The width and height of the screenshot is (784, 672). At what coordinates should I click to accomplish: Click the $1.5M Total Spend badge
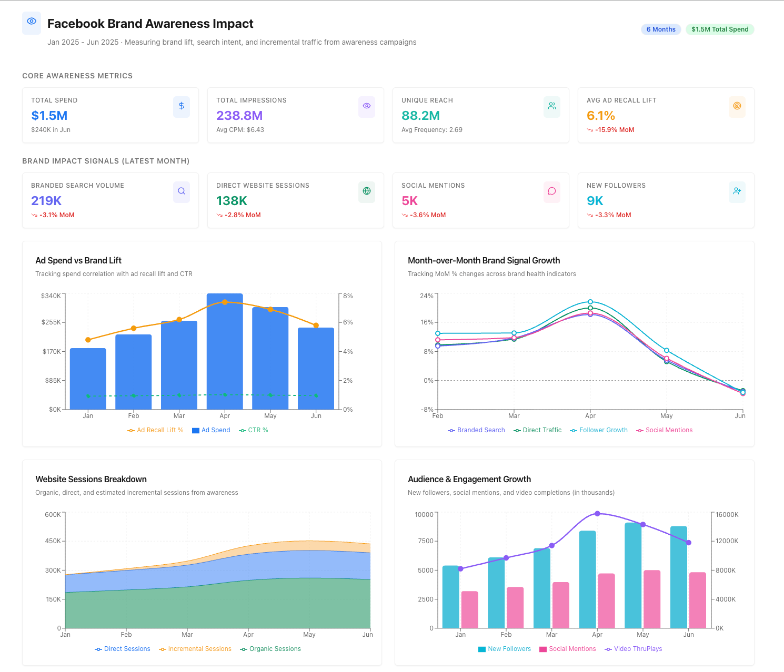(720, 29)
